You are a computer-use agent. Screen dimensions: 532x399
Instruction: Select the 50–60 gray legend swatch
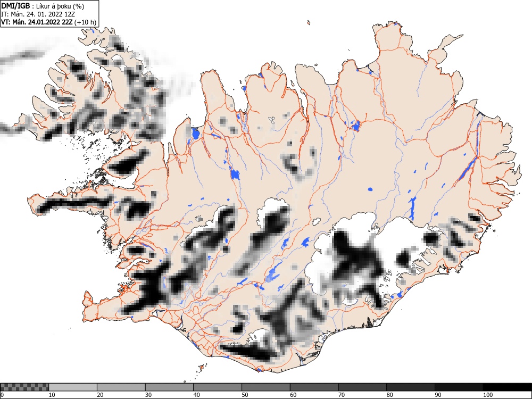coord(265,387)
